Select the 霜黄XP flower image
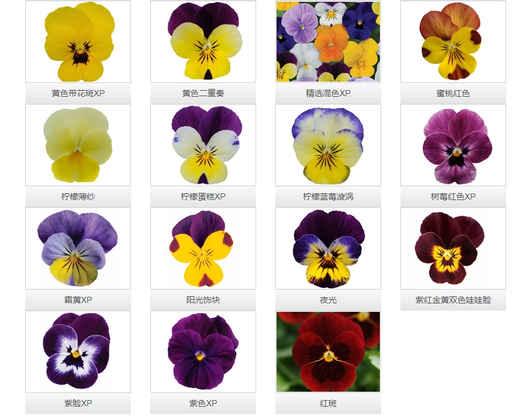This screenshot has width=532, height=417. [x=78, y=249]
